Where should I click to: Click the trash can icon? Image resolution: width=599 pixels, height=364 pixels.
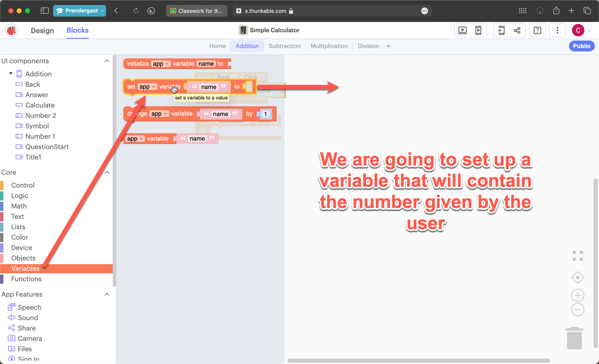574,338
